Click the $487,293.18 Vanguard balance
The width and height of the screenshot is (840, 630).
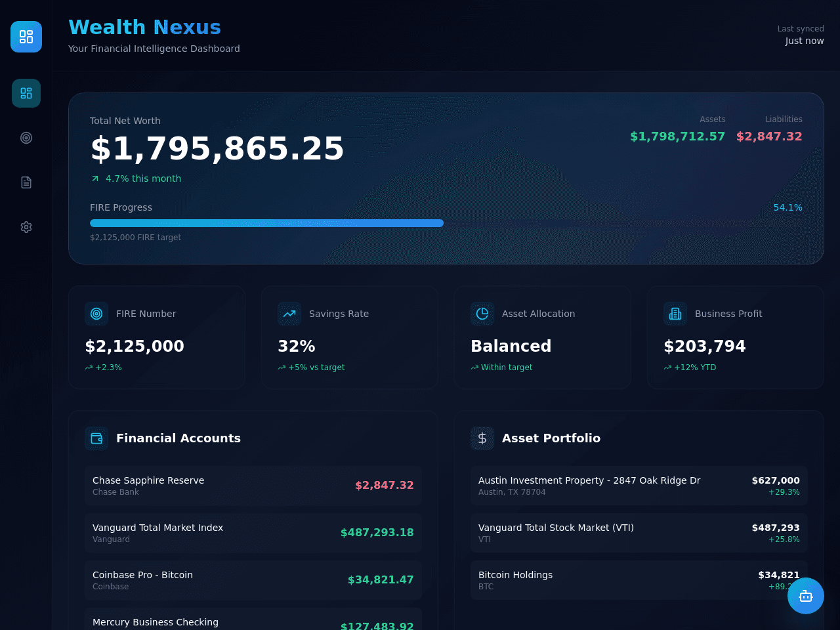[377, 533]
